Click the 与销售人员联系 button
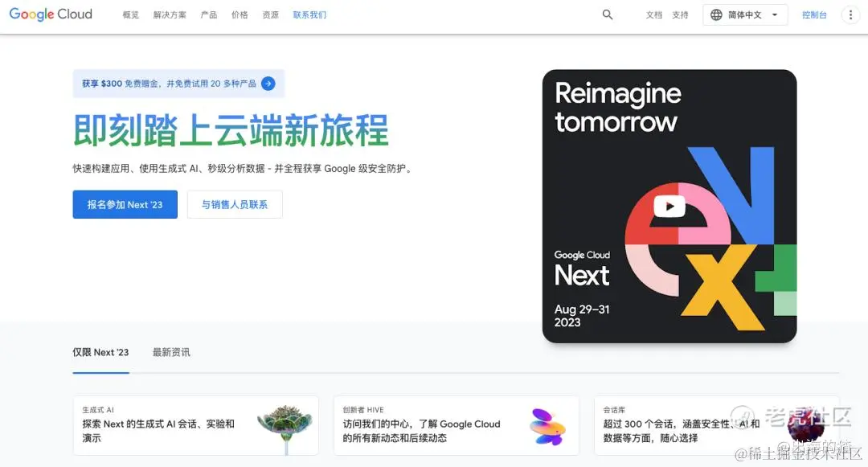Image resolution: width=868 pixels, height=467 pixels. point(235,204)
